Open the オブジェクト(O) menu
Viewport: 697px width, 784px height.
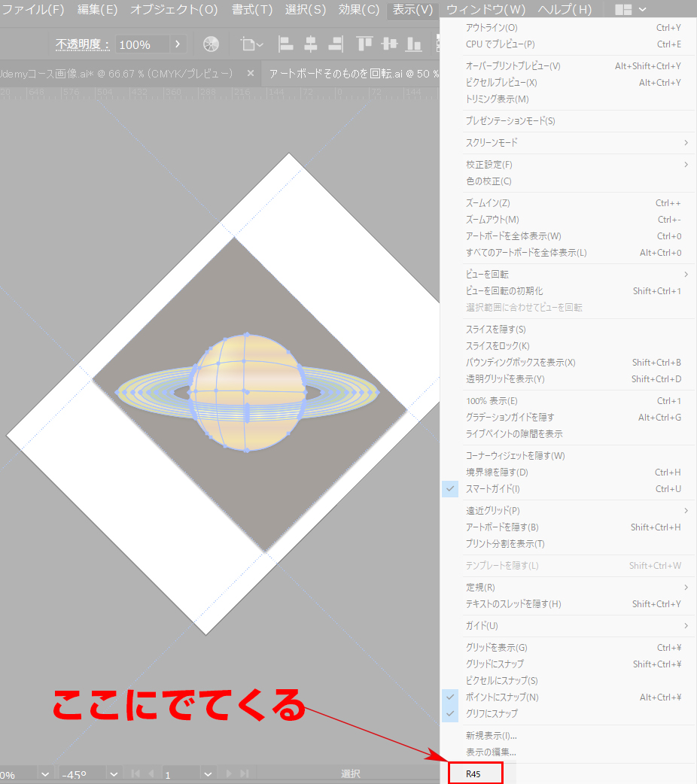click(x=174, y=10)
